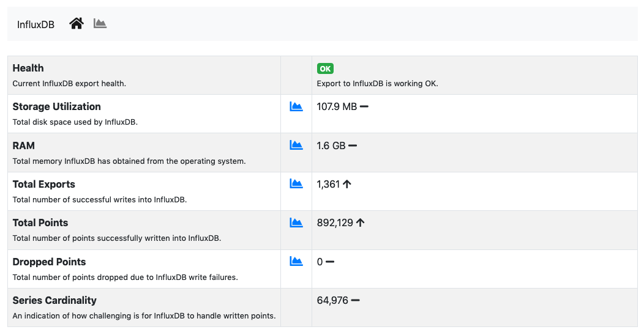Click the RAM row heading
The height and width of the screenshot is (335, 644).
[23, 145]
